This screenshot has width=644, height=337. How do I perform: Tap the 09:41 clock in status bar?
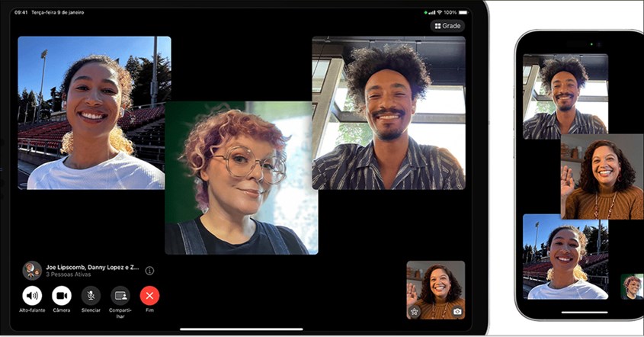pyautogui.click(x=21, y=13)
